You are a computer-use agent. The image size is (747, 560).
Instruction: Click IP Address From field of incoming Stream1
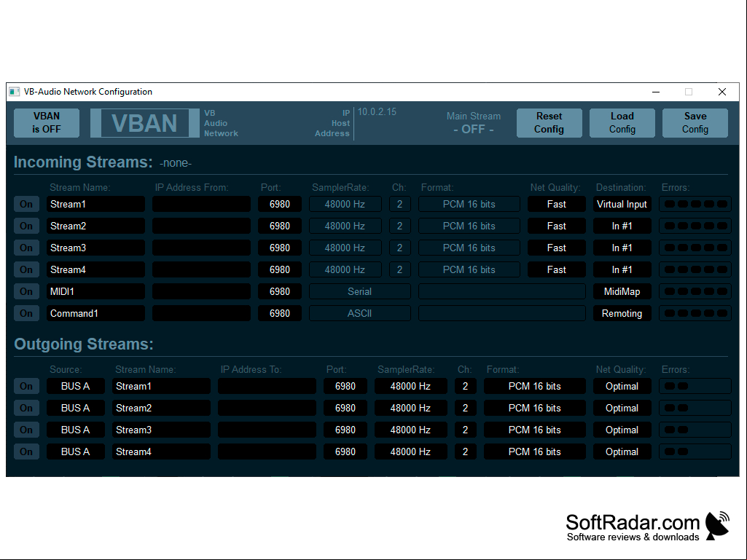pos(202,204)
